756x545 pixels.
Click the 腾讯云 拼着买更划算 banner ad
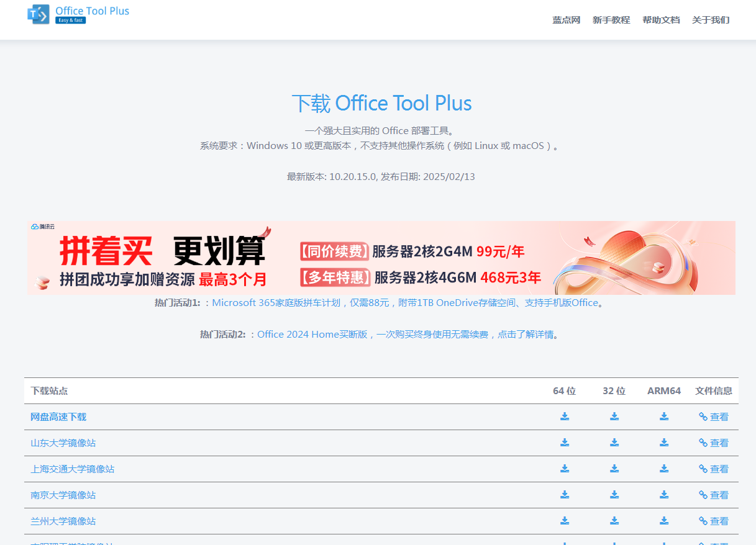[x=381, y=258]
